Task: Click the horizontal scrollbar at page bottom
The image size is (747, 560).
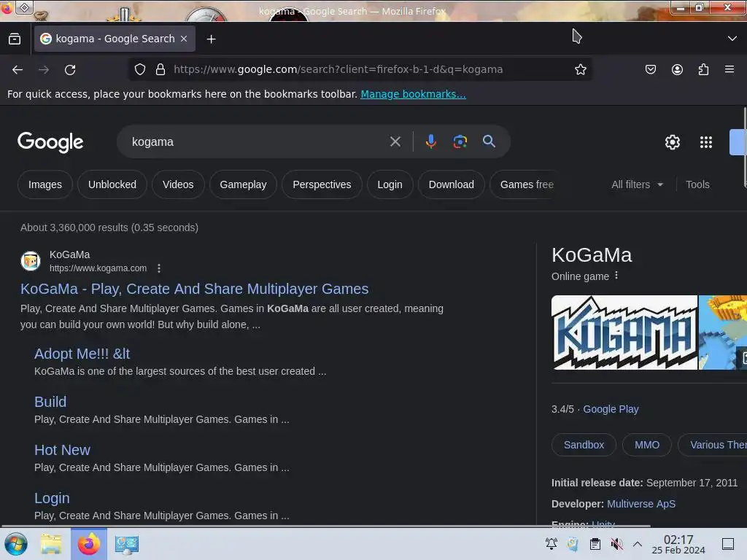Action: pos(326,526)
